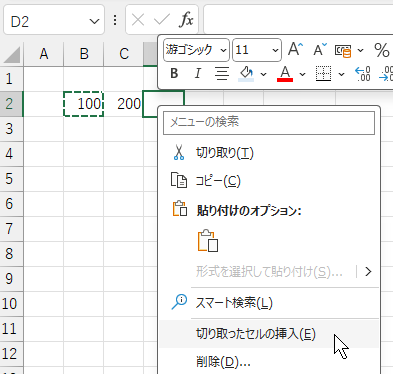Viewport: 393px width, 374px height.
Task: Apply the fill color bucket
Action: tap(246, 74)
